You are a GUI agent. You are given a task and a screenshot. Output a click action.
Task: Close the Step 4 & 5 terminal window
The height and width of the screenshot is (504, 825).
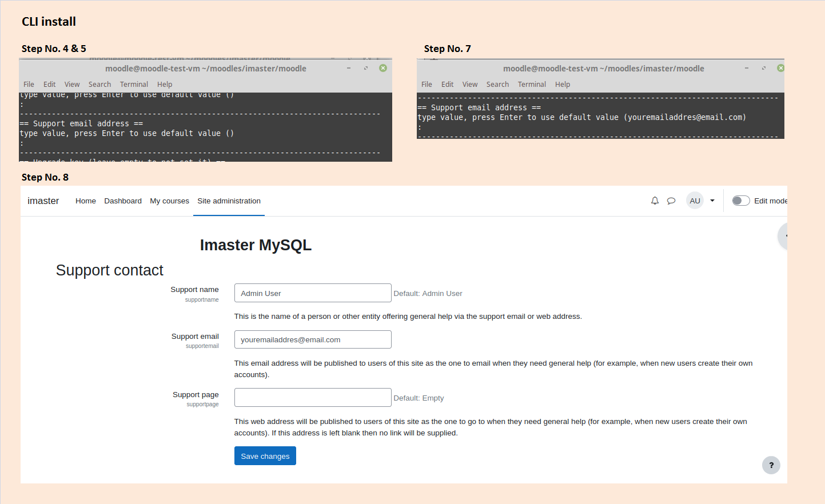(383, 68)
